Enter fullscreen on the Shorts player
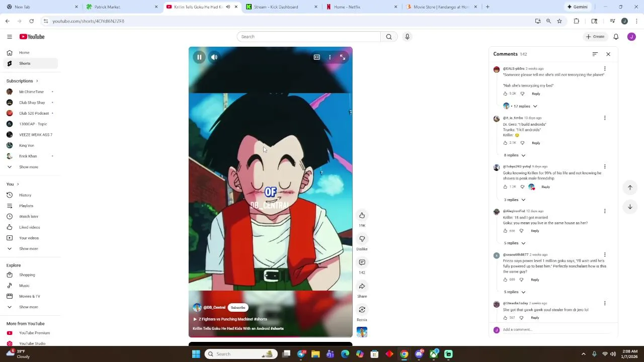This screenshot has width=644, height=362. (x=343, y=57)
